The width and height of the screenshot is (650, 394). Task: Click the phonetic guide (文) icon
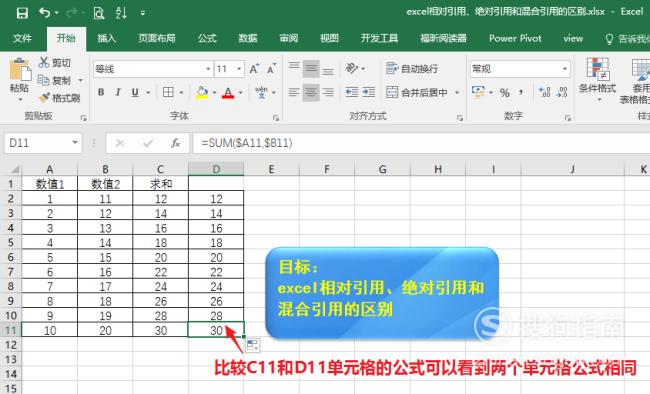coord(261,92)
